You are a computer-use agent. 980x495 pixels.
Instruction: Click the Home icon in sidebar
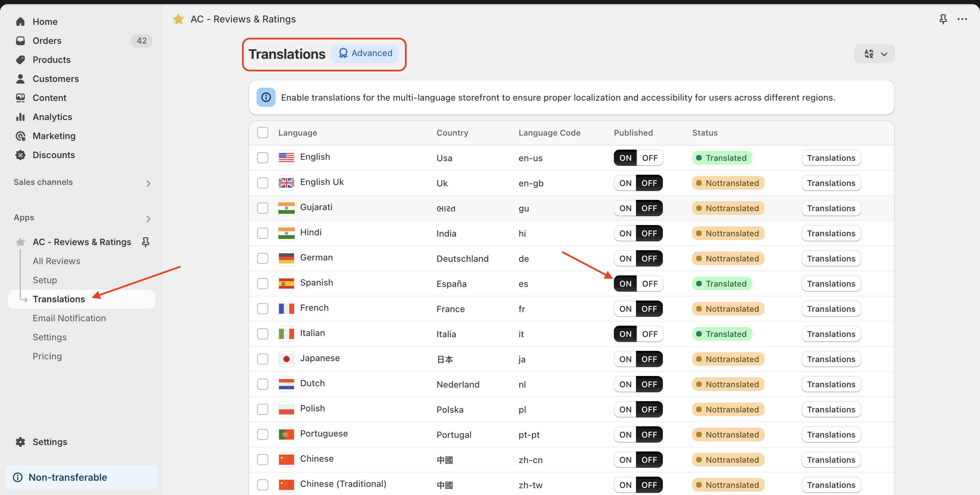(20, 22)
